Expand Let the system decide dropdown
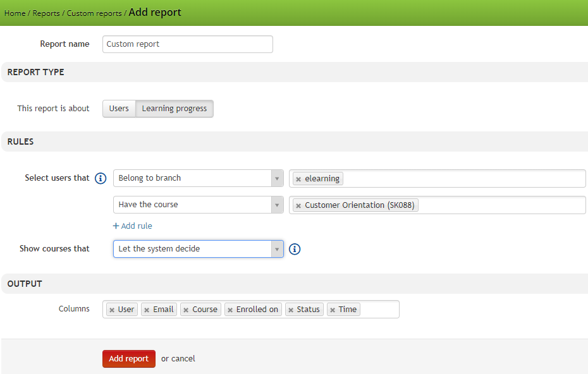Screen dimensions: 588x374 pos(199,249)
